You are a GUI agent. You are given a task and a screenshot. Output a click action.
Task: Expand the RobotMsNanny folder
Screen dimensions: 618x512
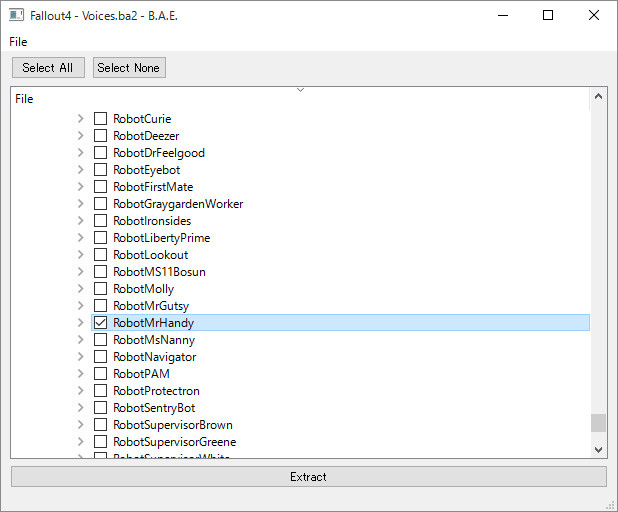pos(81,340)
